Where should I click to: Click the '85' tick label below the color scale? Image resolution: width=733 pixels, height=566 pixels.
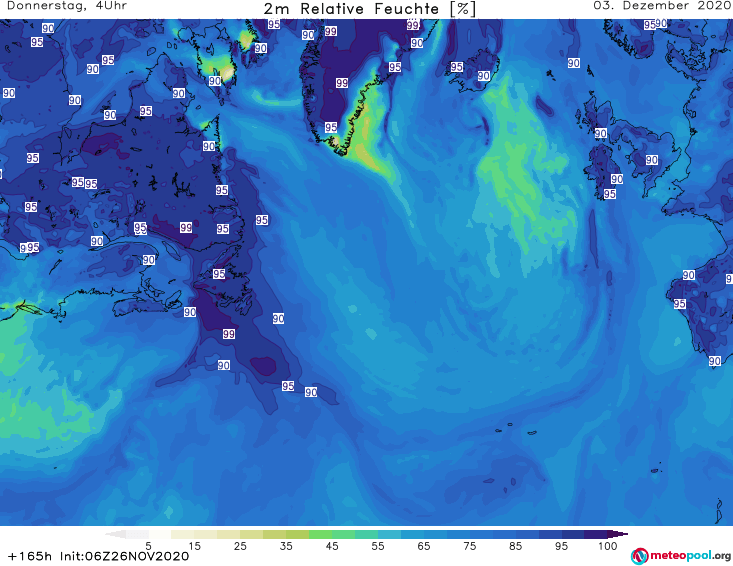515,546
